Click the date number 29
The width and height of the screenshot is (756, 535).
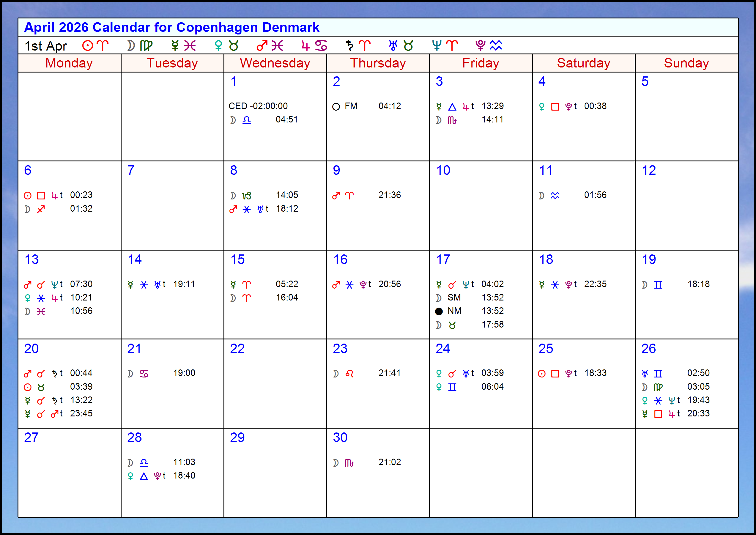pos(237,438)
